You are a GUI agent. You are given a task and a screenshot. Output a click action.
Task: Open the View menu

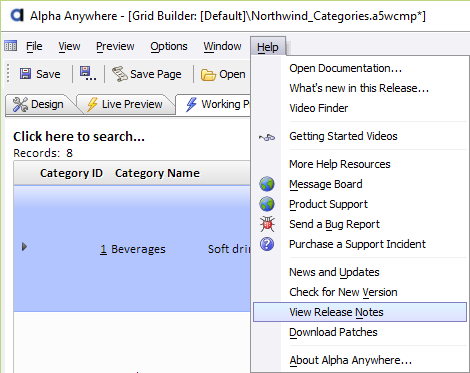[x=69, y=46]
